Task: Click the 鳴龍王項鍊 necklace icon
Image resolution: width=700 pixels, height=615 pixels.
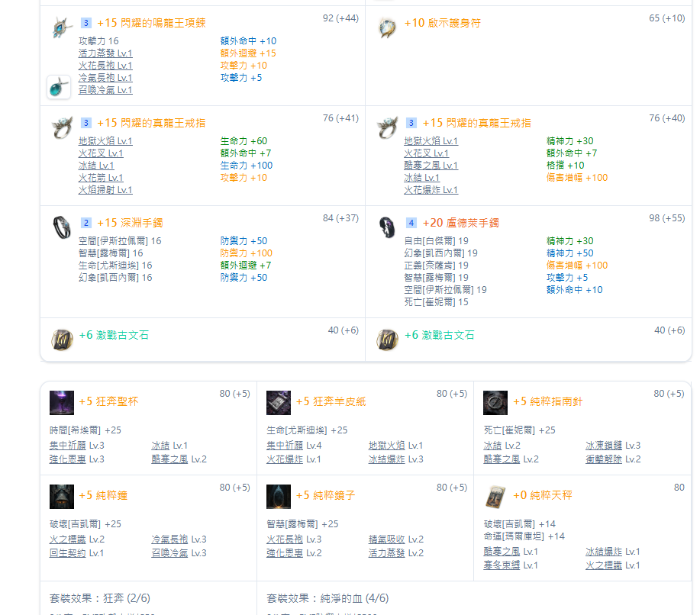Action: (x=60, y=28)
